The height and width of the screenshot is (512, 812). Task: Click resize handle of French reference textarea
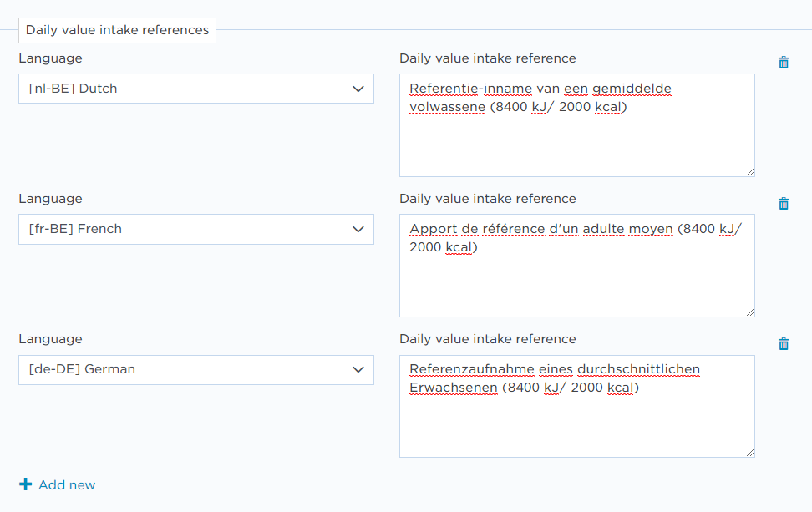click(750, 312)
